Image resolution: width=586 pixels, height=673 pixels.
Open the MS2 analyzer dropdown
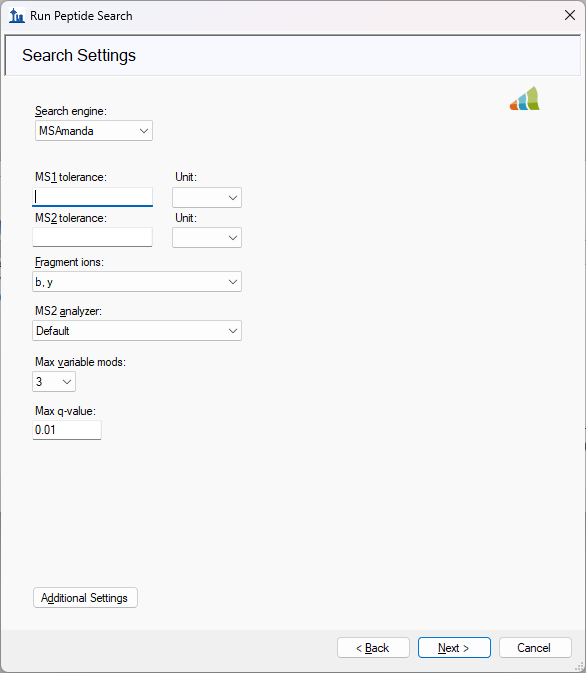click(x=137, y=330)
